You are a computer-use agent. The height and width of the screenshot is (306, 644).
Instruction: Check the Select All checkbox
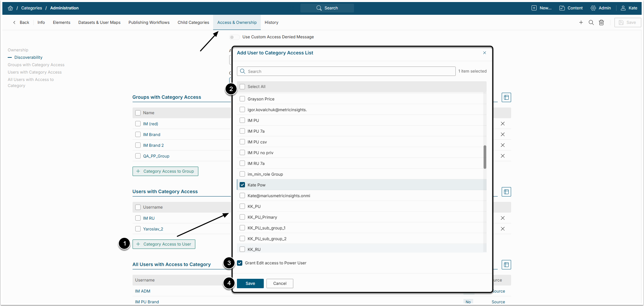[242, 87]
